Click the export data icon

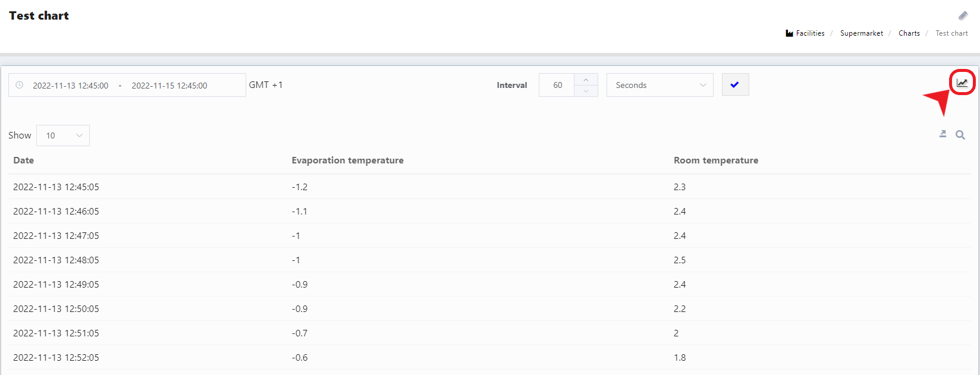pos(943,134)
